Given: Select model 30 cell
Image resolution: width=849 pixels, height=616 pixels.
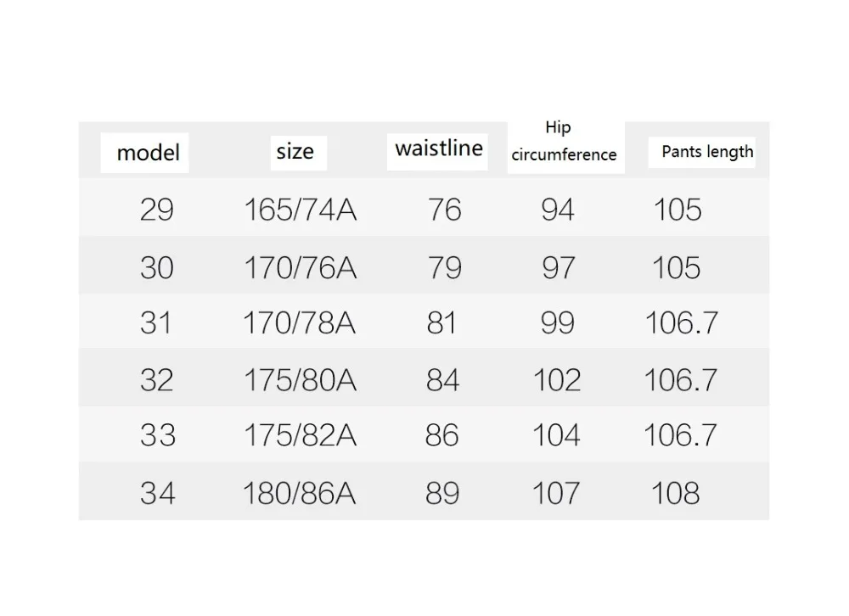Looking at the screenshot, I should pos(156,267).
